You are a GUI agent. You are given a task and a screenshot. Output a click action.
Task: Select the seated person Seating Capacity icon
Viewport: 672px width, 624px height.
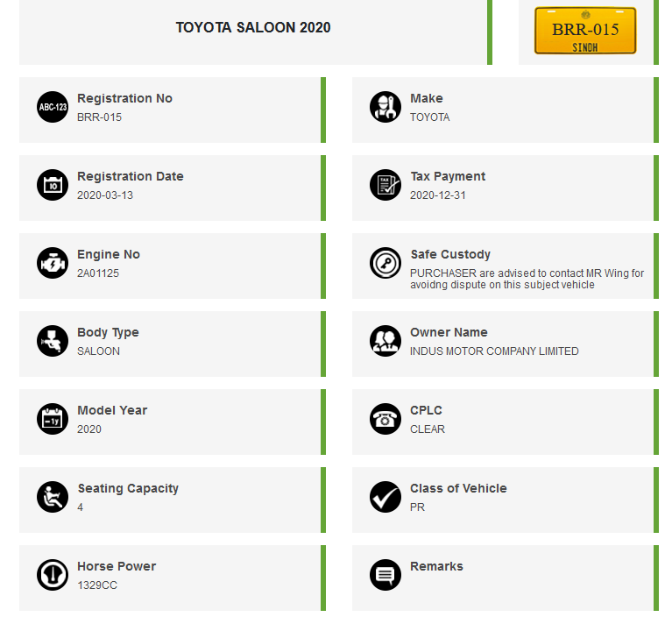(x=53, y=497)
